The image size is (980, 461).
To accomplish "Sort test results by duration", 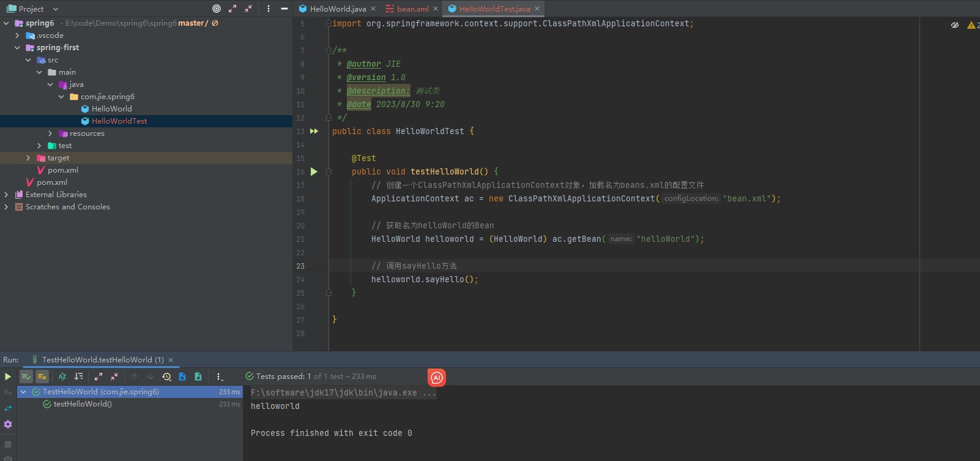I will click(78, 377).
